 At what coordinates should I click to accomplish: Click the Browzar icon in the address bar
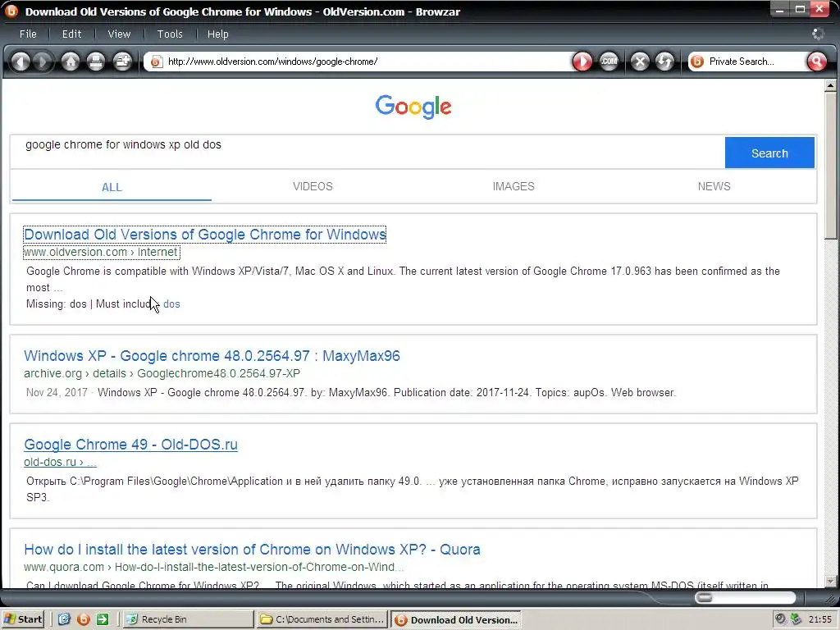[x=156, y=62]
